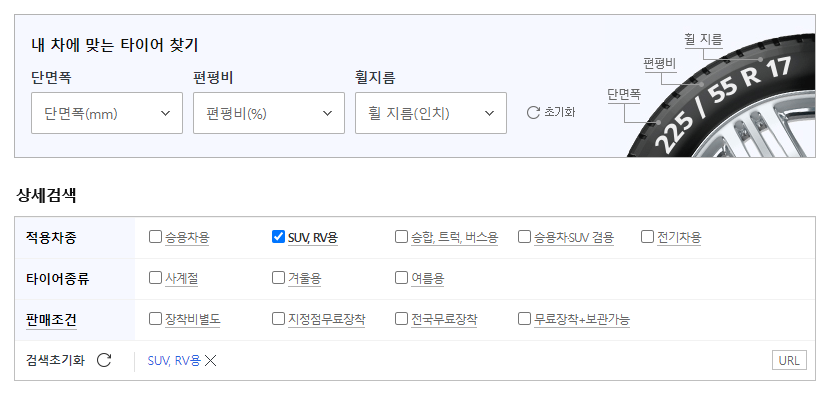Open the 편평비(%) dropdown
This screenshot has width=829, height=395.
point(269,113)
